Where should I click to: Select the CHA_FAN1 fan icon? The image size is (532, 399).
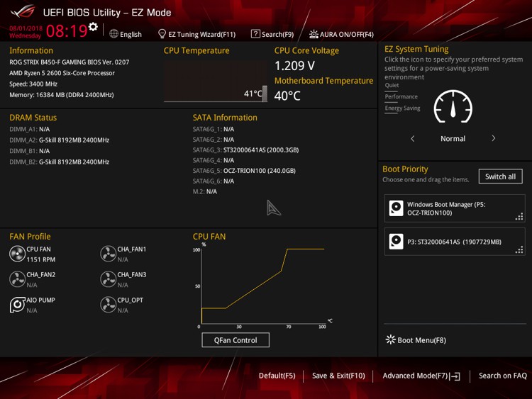click(x=109, y=254)
